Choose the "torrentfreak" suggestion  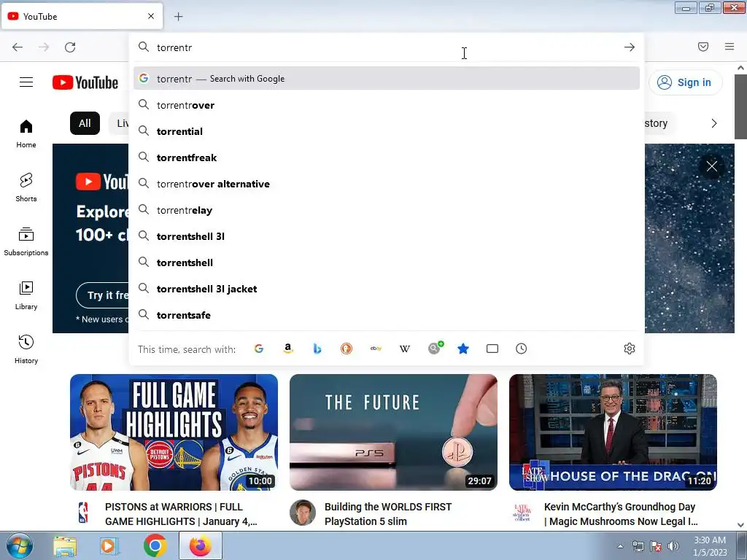tap(387, 157)
